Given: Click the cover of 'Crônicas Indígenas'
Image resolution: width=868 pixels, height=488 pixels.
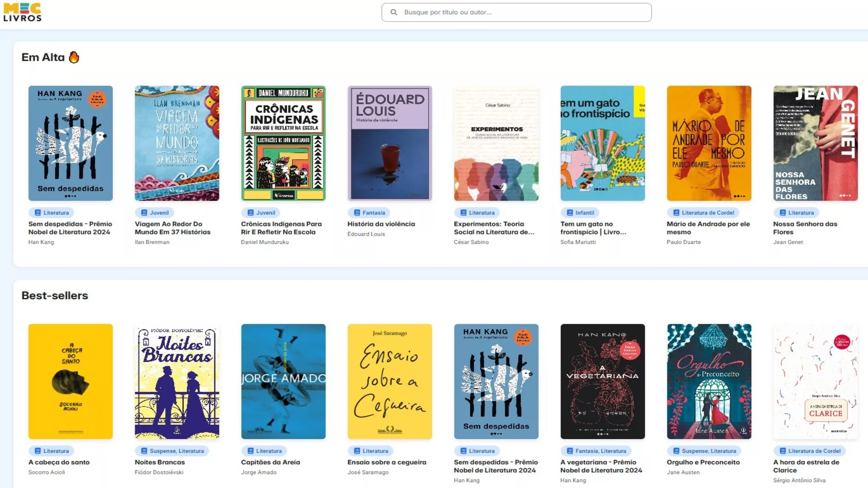Looking at the screenshot, I should click(x=283, y=143).
